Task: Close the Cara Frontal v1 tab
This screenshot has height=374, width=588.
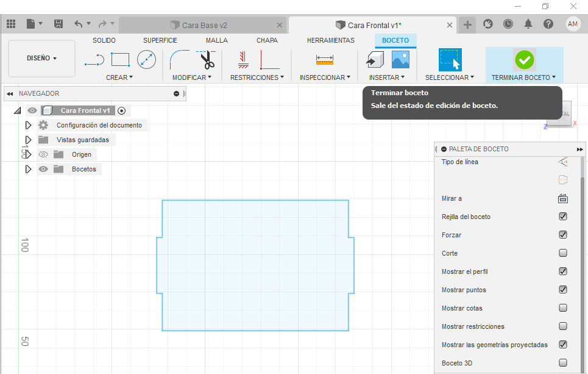Action: tap(449, 25)
